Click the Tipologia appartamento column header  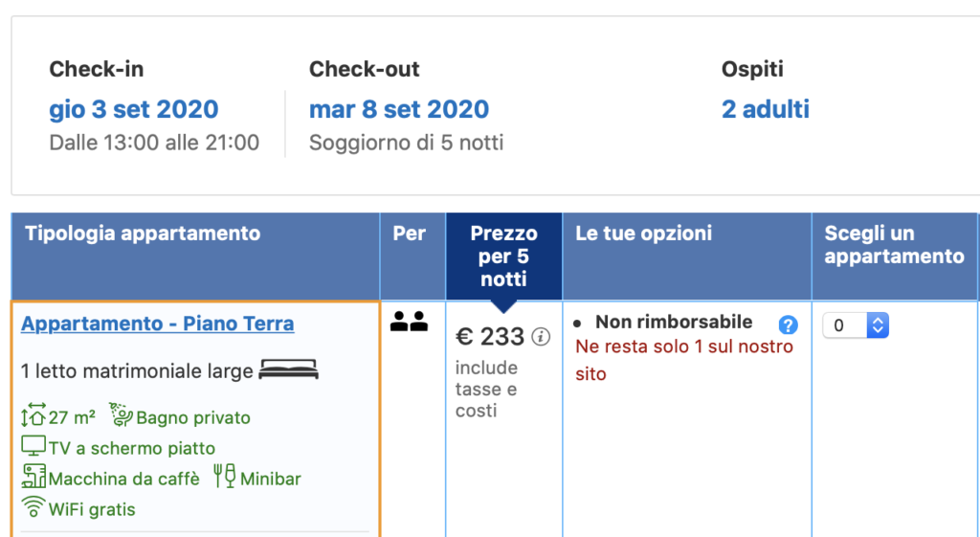[x=143, y=234]
